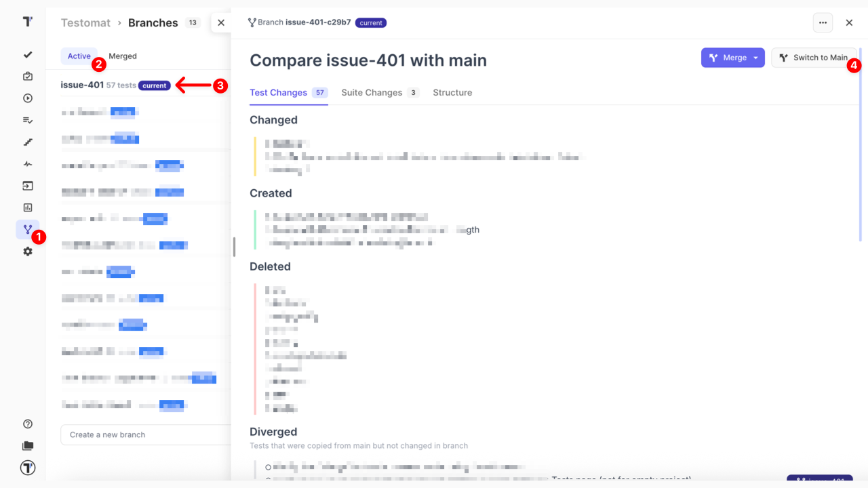Click the Testomat breadcrumb link

pos(85,22)
